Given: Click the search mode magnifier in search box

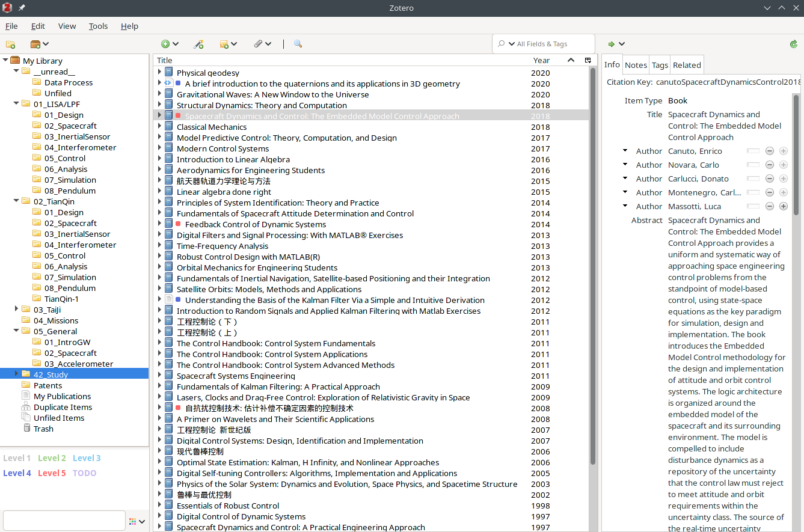Looking at the screenshot, I should (x=506, y=44).
